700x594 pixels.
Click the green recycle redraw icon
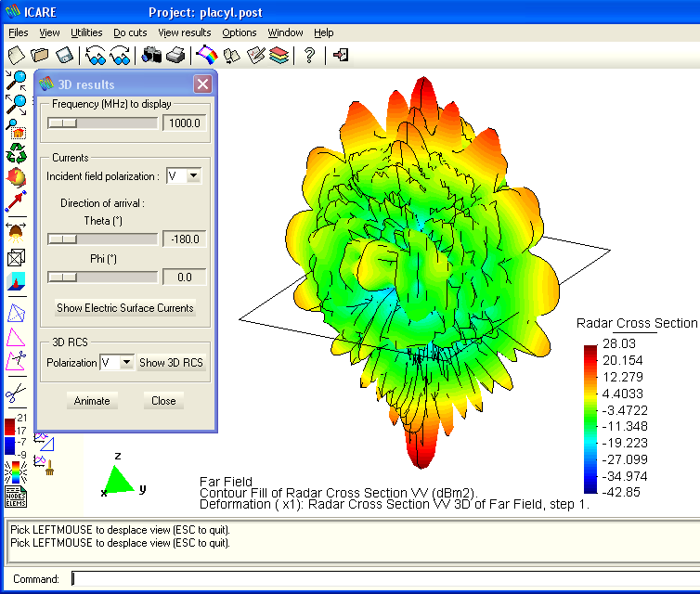click(x=16, y=153)
